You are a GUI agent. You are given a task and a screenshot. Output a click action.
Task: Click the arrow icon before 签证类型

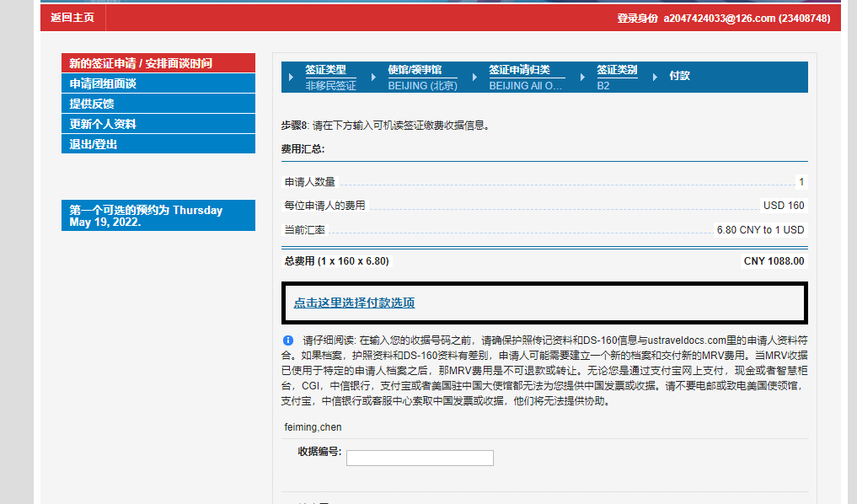[292, 77]
